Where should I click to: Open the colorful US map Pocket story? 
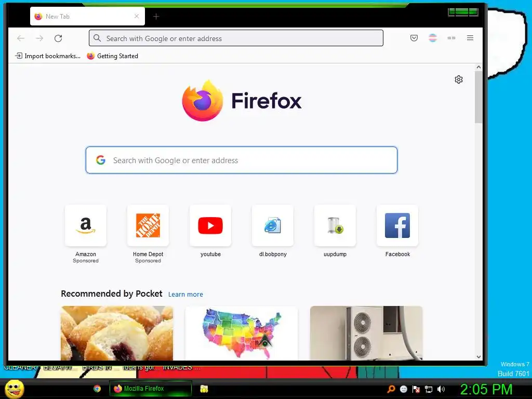242,333
